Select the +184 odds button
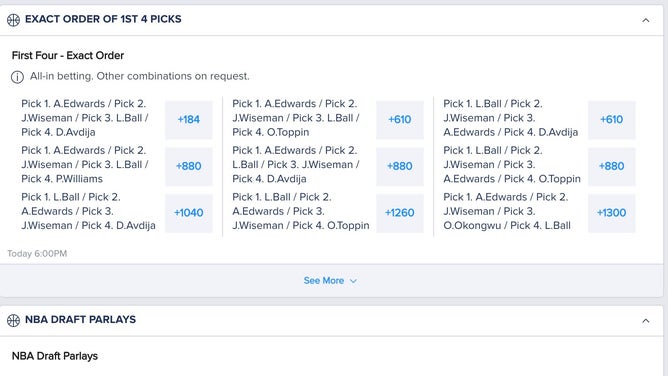This screenshot has height=376, width=668. tap(189, 120)
